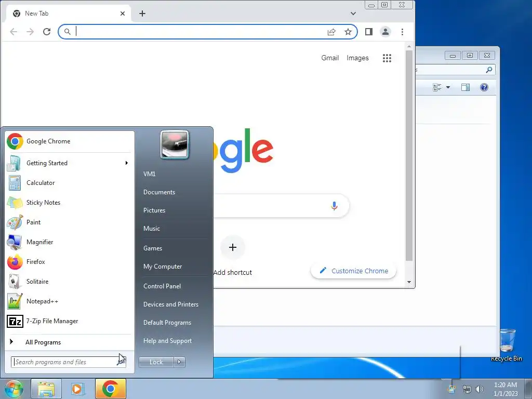
Task: Open Documents from Start menu
Action: 159,192
